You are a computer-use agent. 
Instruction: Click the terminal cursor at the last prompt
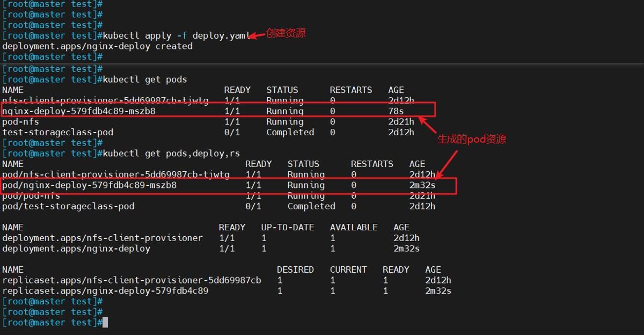pyautogui.click(x=105, y=323)
